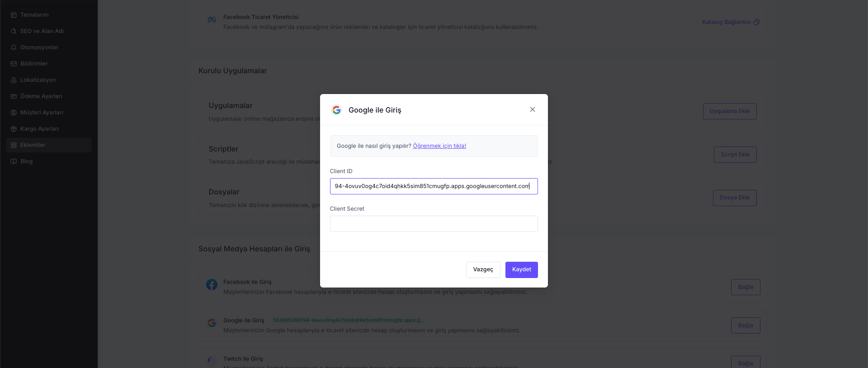Click the Müşteri Ayarları user icon

[14, 113]
